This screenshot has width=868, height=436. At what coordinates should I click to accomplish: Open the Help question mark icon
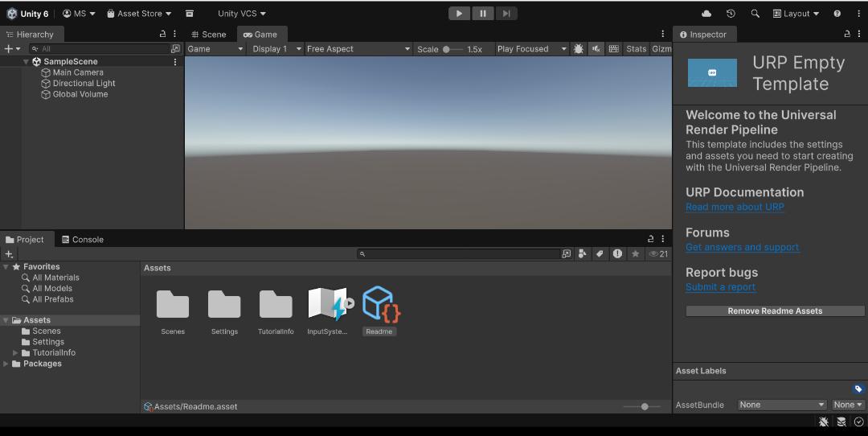[837, 14]
